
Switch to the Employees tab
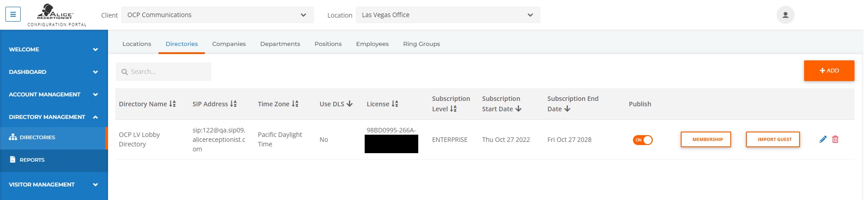(x=372, y=44)
